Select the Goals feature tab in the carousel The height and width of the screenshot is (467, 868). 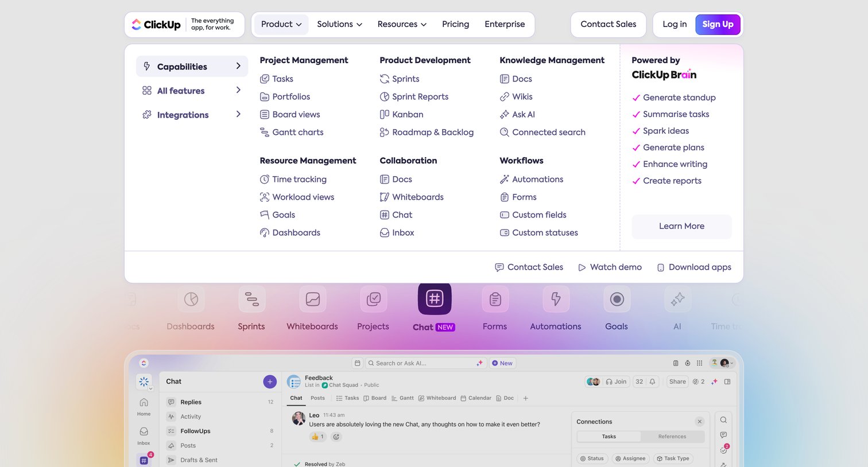617,309
